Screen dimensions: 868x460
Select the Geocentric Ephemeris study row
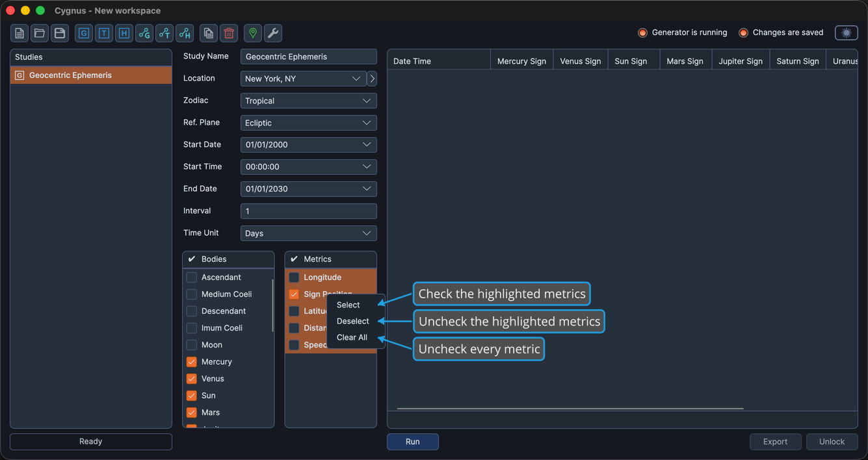pos(91,75)
